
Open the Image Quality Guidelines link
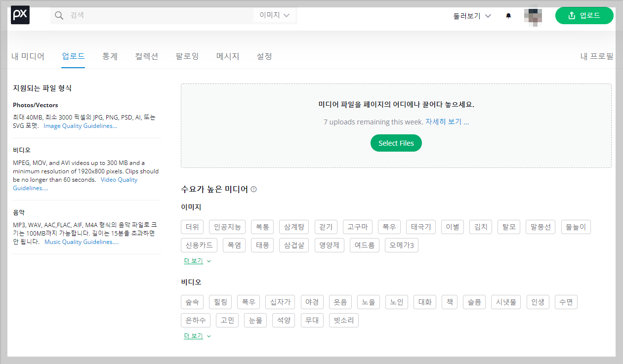coord(80,125)
